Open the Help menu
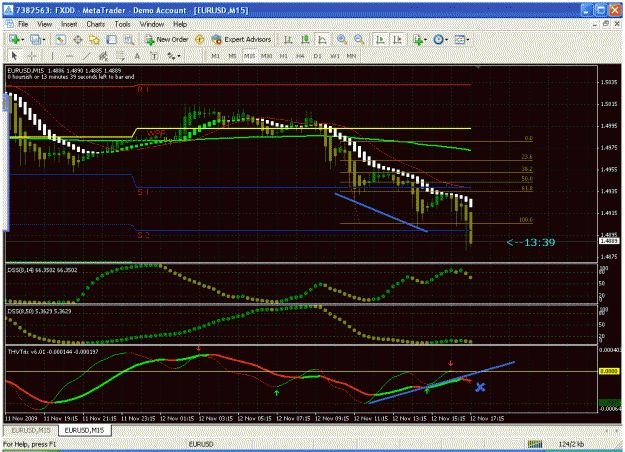Screen dimensions: 625x452 click(180, 24)
